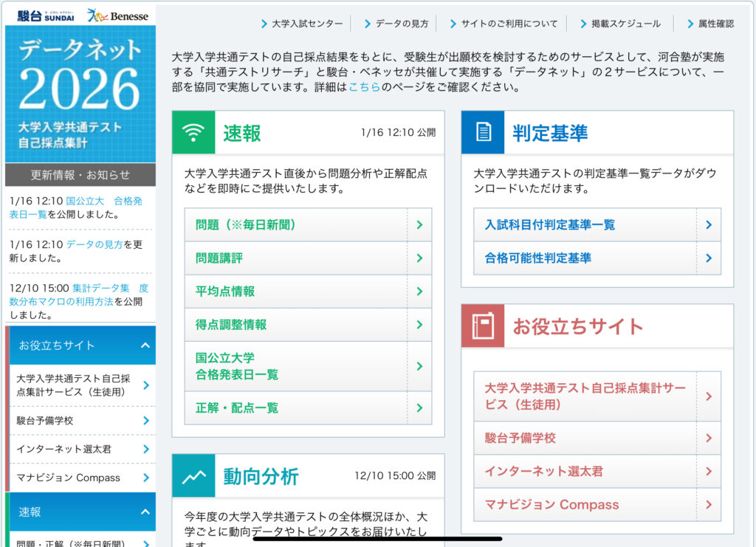Image resolution: width=756 pixels, height=547 pixels.
Task: Open 入試科目付判定基準一覧
Action: click(549, 224)
